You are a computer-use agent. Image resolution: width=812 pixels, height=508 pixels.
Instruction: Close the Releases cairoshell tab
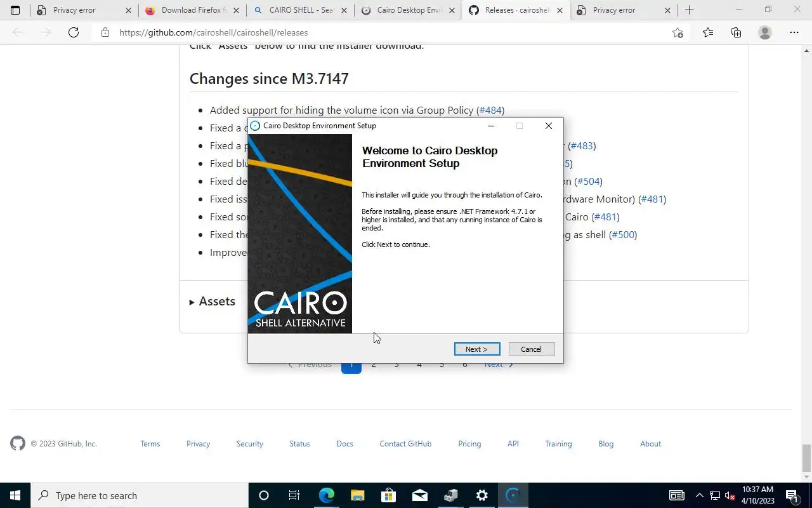point(560,10)
